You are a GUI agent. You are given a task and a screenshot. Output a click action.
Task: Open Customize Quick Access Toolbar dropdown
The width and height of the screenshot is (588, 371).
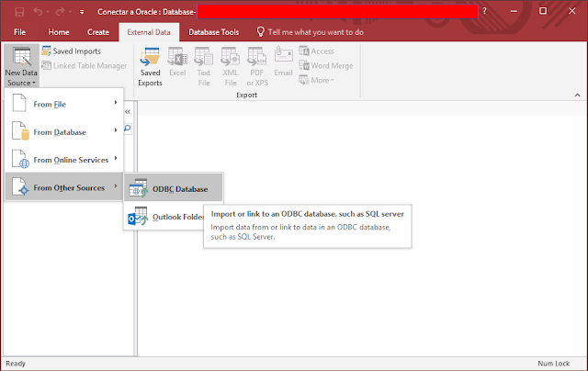click(x=82, y=12)
